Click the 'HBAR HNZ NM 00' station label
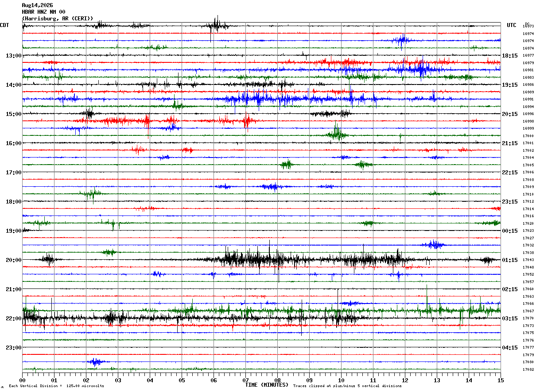This screenshot has width=536, height=392. (43, 12)
